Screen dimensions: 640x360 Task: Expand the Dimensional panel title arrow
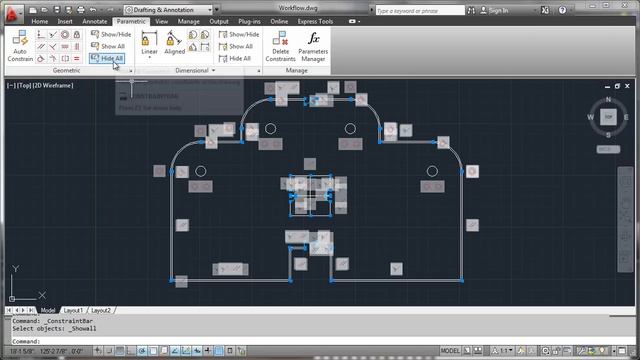213,71
